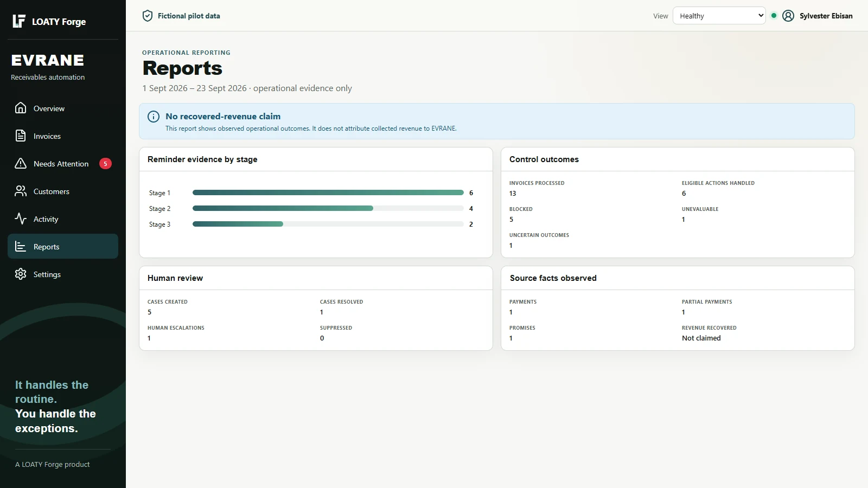The width and height of the screenshot is (868, 488).
Task: Navigate to Customers section
Action: 63,191
